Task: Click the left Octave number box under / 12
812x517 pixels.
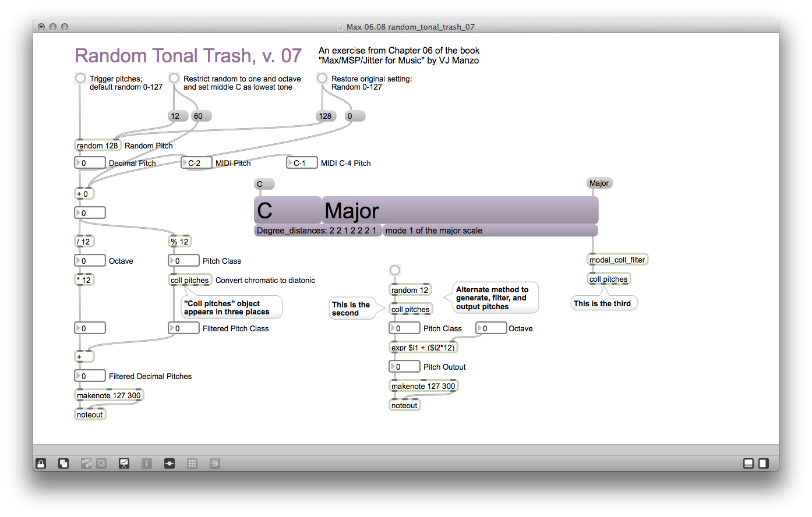Action: point(90,261)
